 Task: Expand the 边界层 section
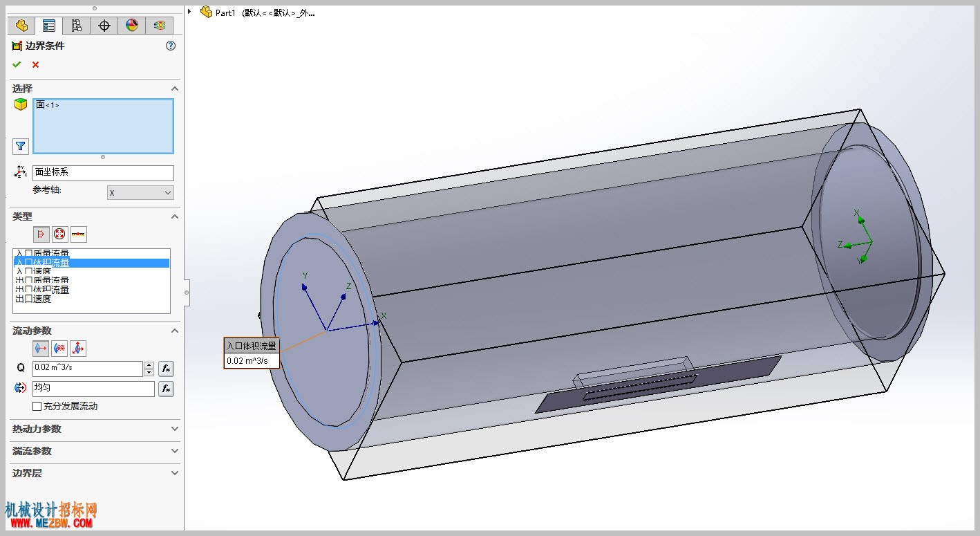(95, 473)
